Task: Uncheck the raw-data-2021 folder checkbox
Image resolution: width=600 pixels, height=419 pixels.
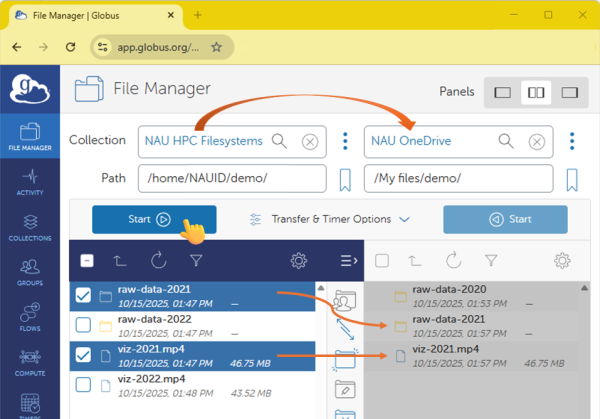Action: [84, 295]
